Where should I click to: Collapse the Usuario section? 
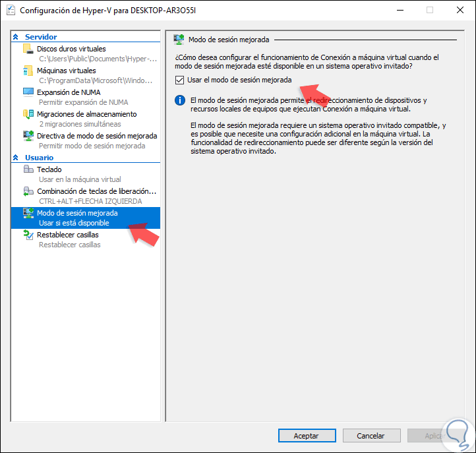[x=15, y=158]
